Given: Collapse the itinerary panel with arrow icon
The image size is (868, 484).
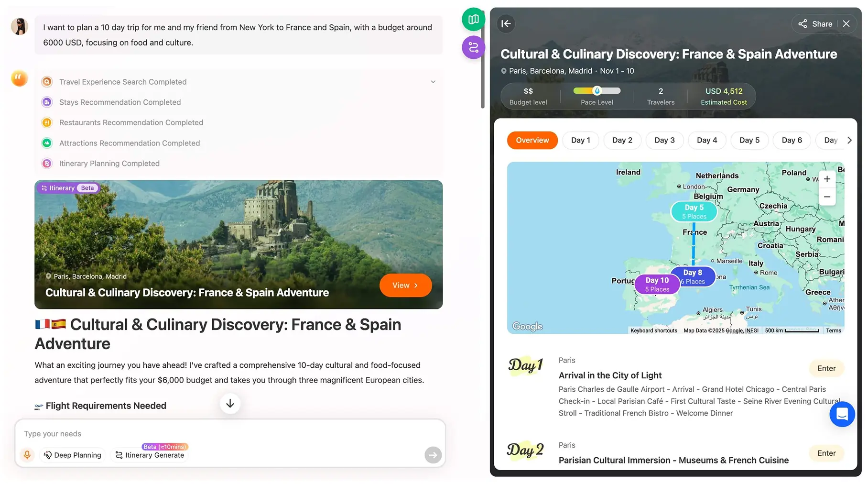Looking at the screenshot, I should tap(506, 23).
